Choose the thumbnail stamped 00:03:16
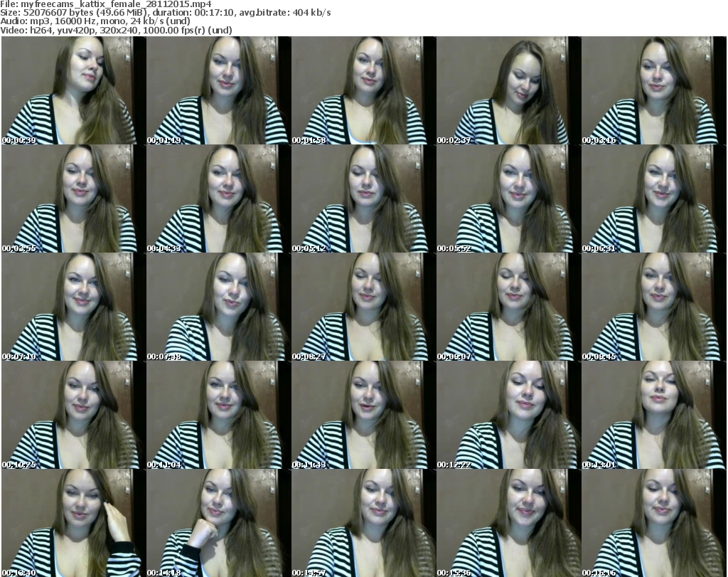This screenshot has width=728, height=577. (x=654, y=90)
